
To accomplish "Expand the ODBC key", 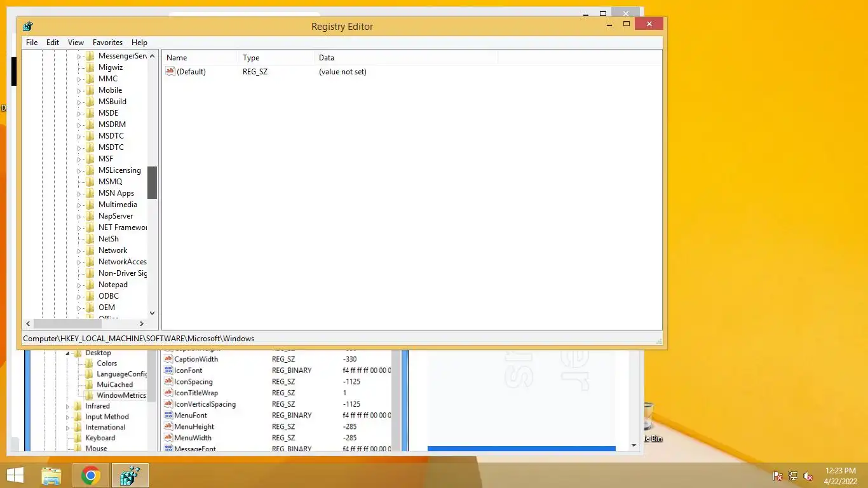I will [x=80, y=297].
